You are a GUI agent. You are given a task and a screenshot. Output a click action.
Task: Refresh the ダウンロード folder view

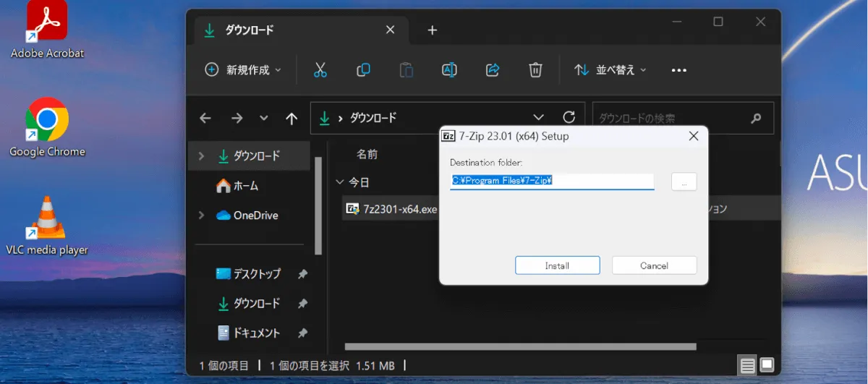pyautogui.click(x=569, y=117)
